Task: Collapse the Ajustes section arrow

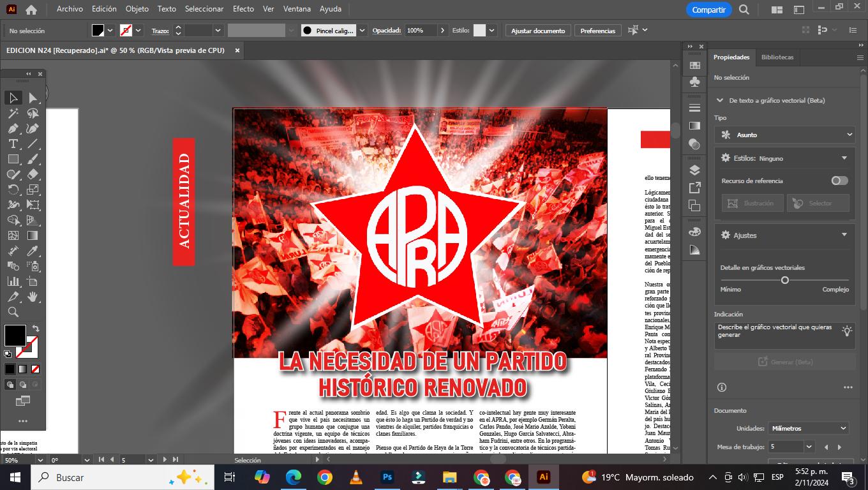Action: [844, 235]
